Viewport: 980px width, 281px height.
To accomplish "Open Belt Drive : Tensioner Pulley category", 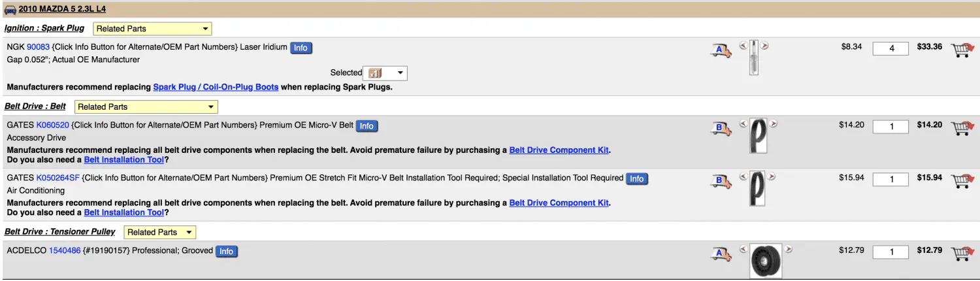I will pyautogui.click(x=60, y=231).
